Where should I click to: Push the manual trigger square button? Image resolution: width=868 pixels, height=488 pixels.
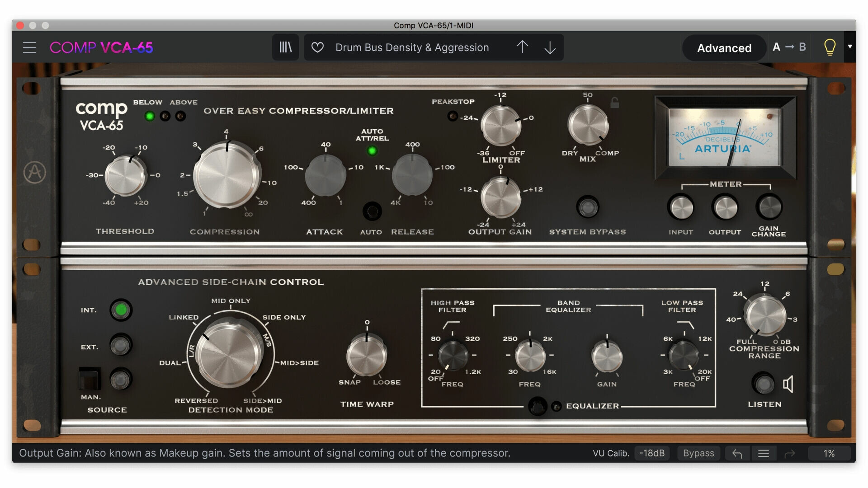(x=90, y=378)
